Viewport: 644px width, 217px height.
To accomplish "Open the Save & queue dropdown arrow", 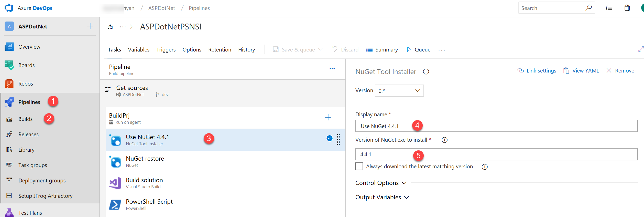I will click(320, 49).
